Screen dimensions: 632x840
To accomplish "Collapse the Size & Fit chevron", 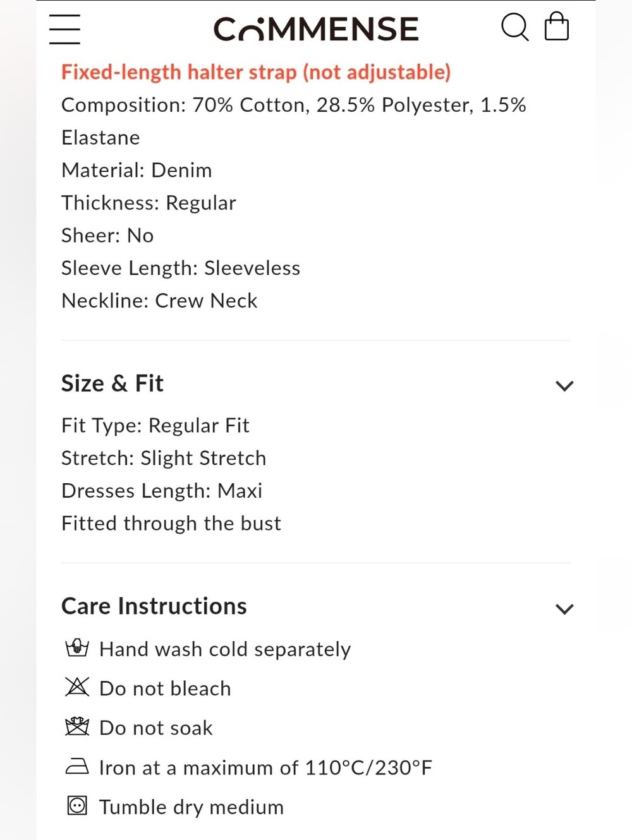I will (564, 385).
